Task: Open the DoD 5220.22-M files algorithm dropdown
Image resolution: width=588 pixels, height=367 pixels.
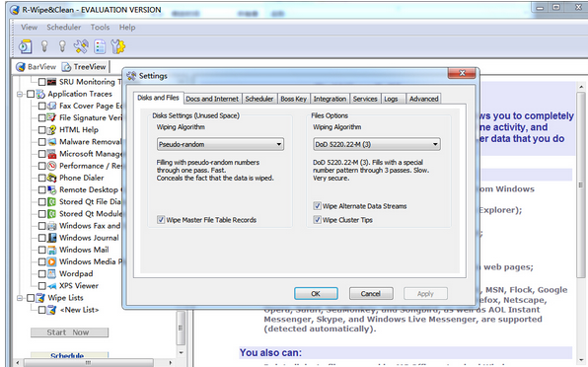Action: point(377,144)
